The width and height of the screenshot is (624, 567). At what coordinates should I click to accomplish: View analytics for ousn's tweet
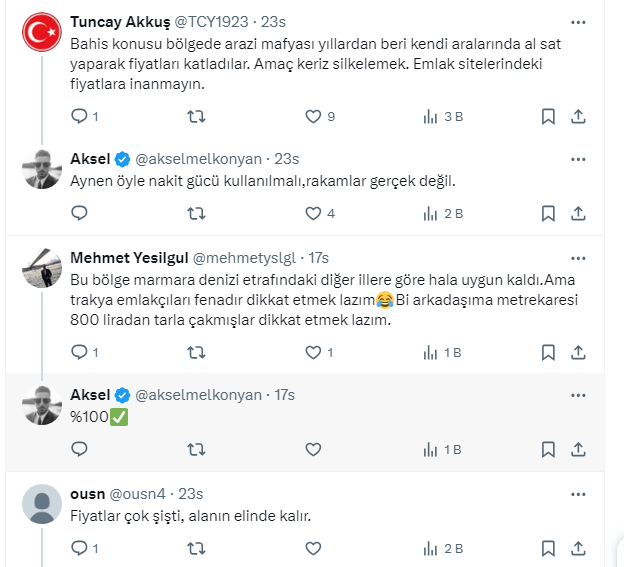click(431, 548)
